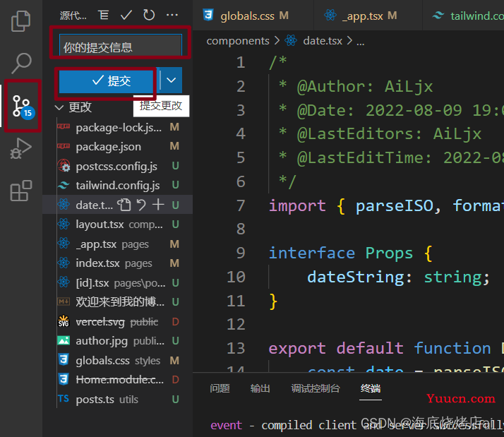Select deleted Home.module.css in changes list
This screenshot has width=504, height=437.
[x=118, y=380]
